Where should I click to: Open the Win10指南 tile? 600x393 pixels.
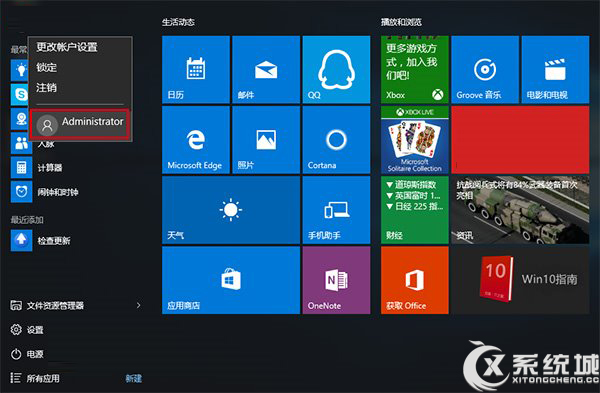tap(520, 280)
